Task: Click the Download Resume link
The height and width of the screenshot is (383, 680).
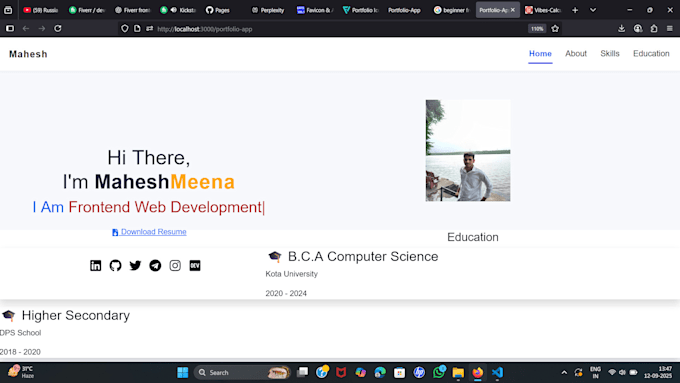Action: pyautogui.click(x=149, y=232)
